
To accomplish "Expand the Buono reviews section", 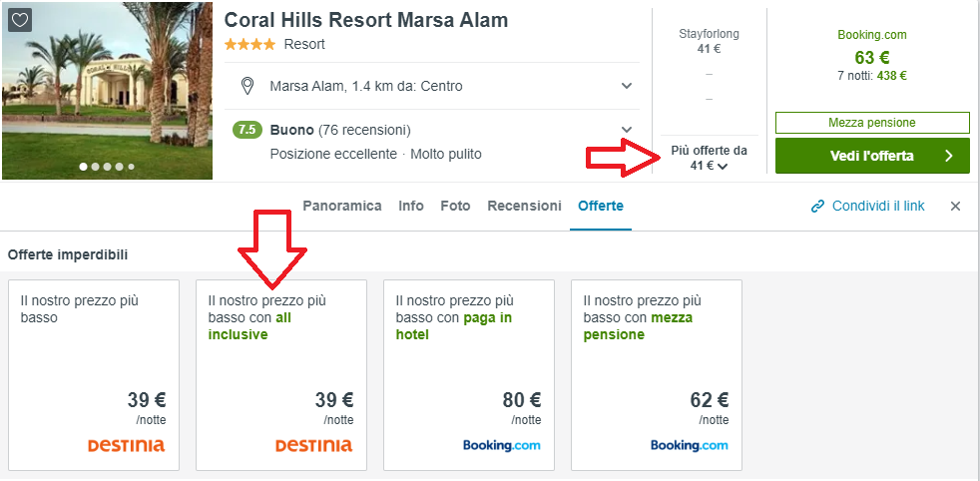I will (x=627, y=130).
